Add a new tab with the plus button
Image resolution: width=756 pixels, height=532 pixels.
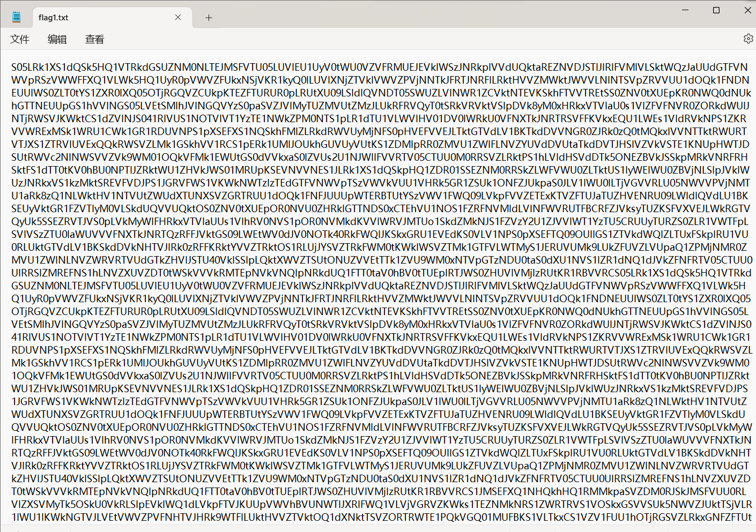click(209, 18)
